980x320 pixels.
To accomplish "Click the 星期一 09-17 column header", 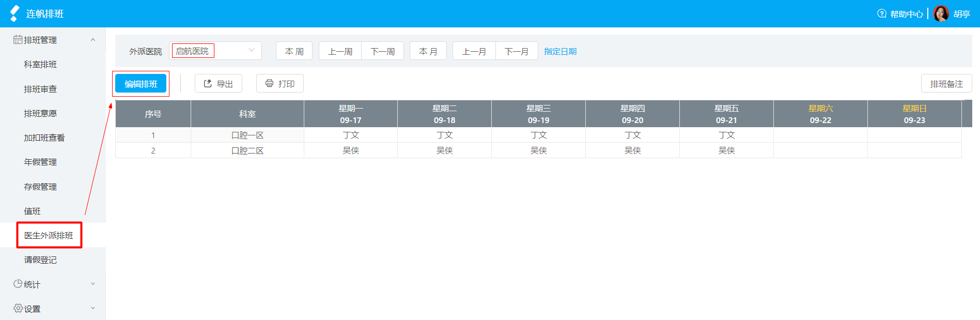I will tap(351, 114).
